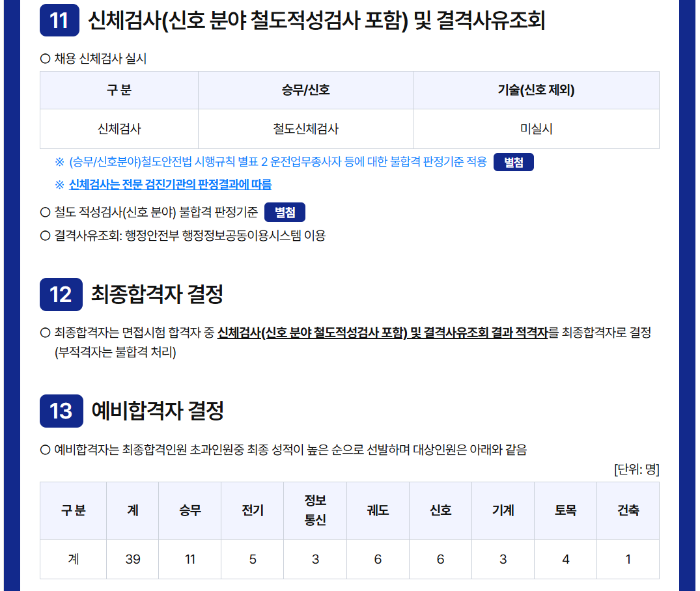Screen dimensions: 700x591
Task: Click the 기술(신호 제외) column header
Action: point(536,90)
